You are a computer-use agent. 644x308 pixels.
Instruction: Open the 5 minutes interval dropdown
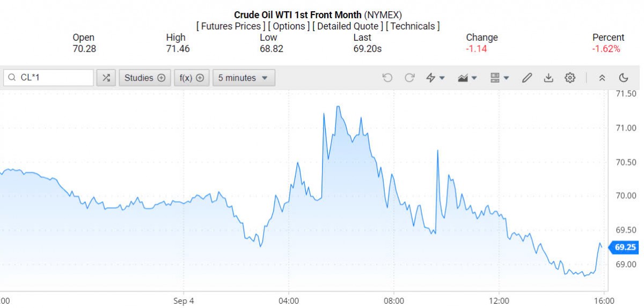pyautogui.click(x=244, y=78)
